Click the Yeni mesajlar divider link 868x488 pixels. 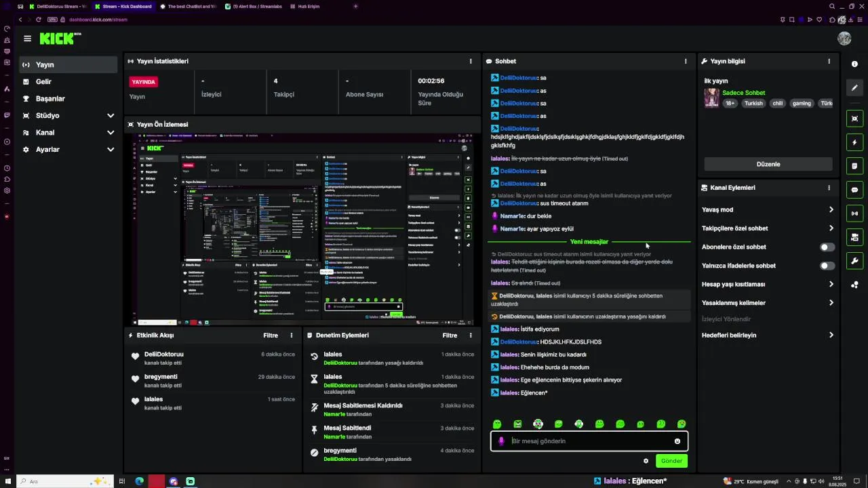tap(589, 241)
